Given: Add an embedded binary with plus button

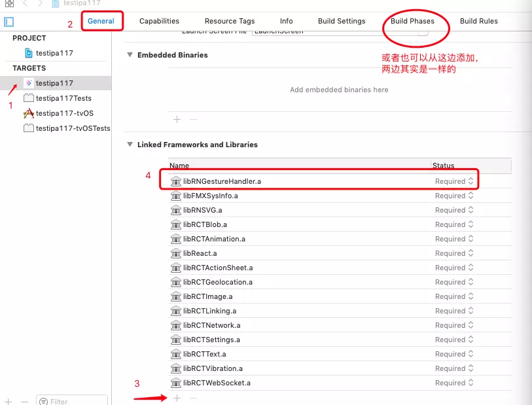Looking at the screenshot, I should coord(177,119).
